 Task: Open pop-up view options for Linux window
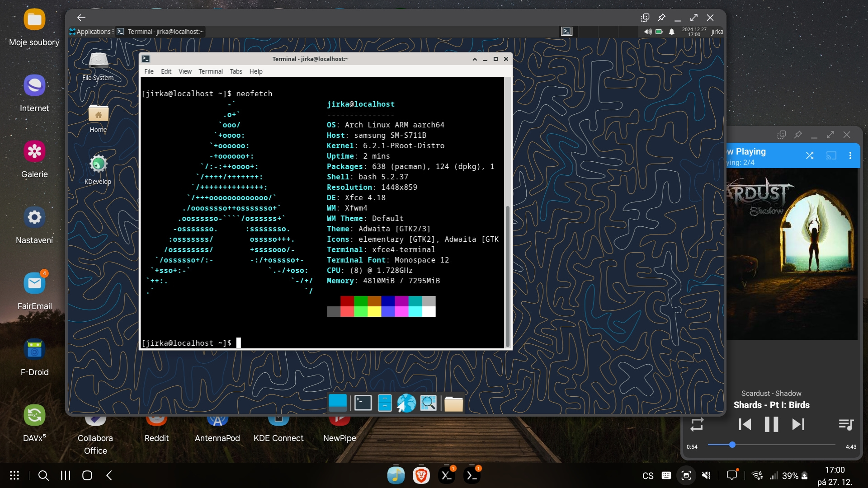click(645, 18)
